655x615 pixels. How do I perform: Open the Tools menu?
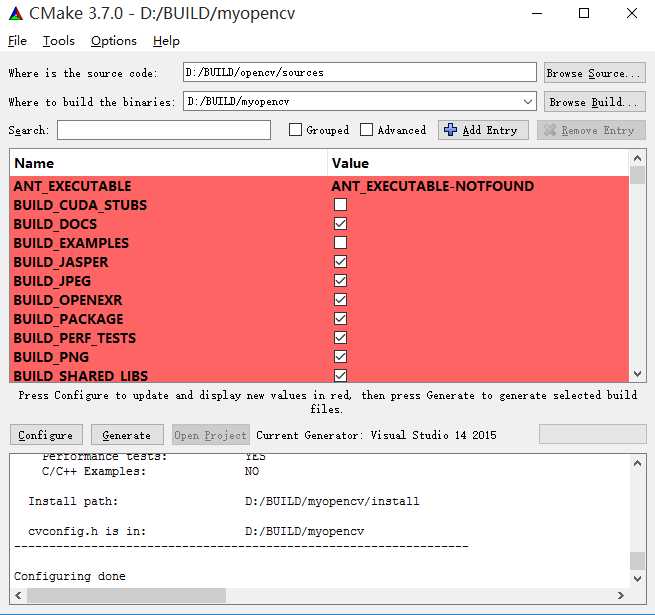pos(58,41)
